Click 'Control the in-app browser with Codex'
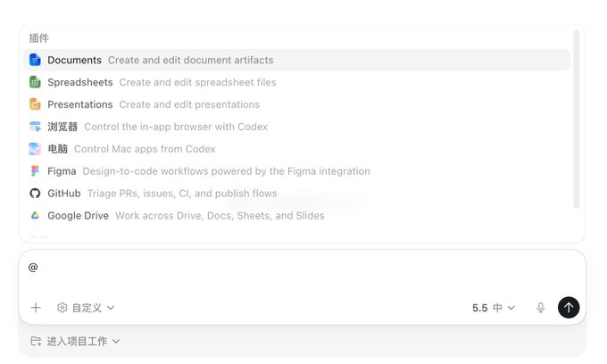This screenshot has height=364, width=607. point(176,127)
